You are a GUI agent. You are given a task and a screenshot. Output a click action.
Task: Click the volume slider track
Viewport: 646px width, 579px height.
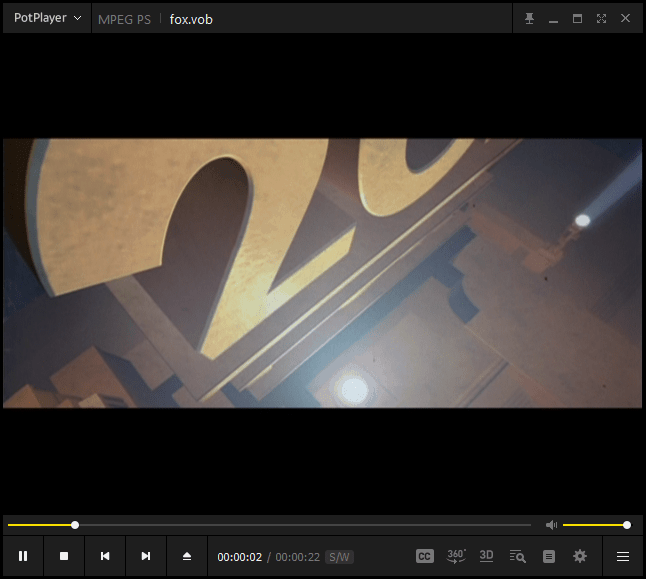(x=595, y=525)
